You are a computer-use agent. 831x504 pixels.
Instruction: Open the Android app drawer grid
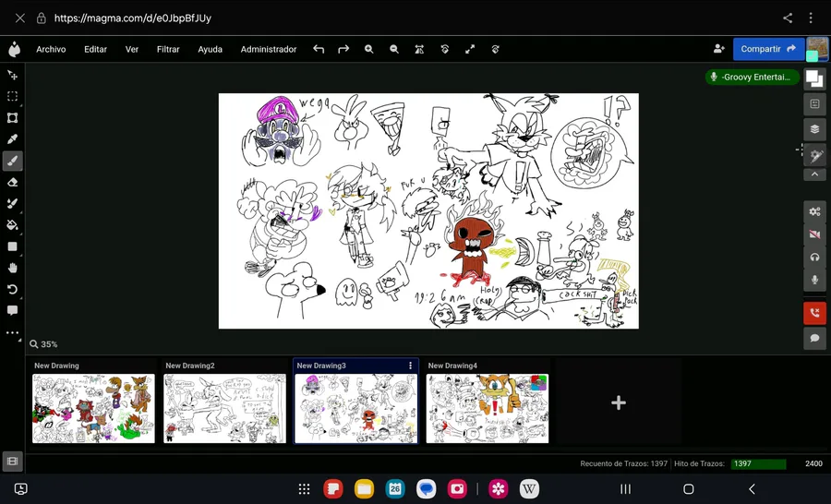click(x=304, y=488)
